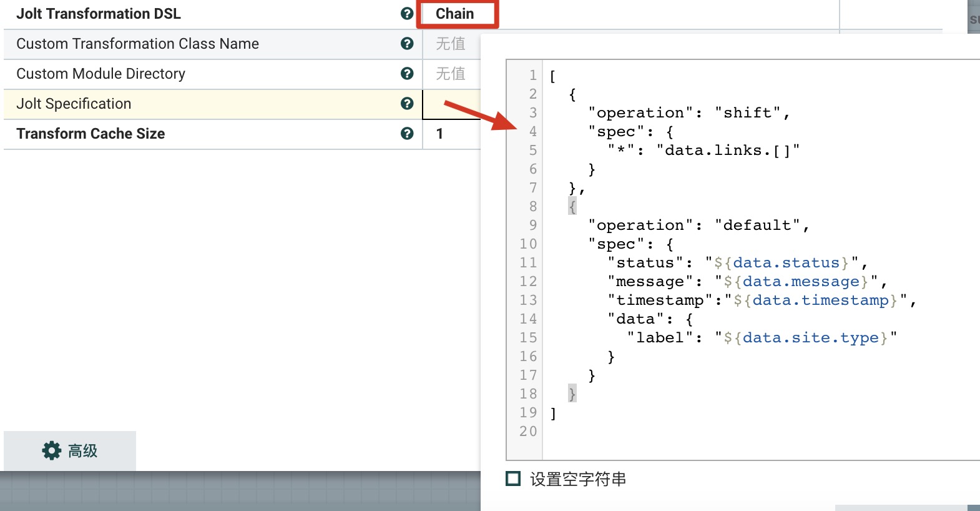
Task: Open the 高级 advanced gear button
Action: point(70,450)
